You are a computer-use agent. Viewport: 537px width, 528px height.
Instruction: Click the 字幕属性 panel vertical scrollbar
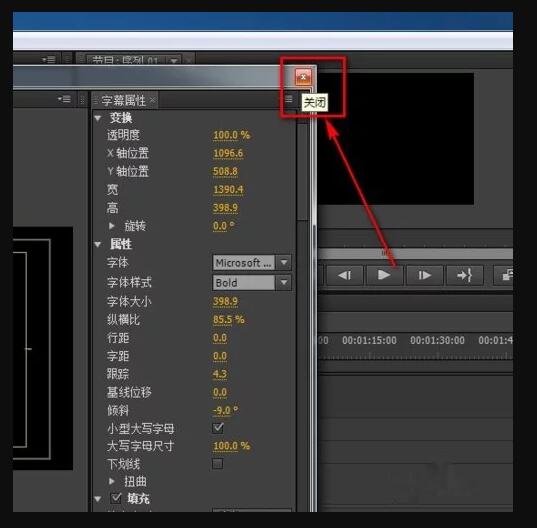(x=302, y=171)
